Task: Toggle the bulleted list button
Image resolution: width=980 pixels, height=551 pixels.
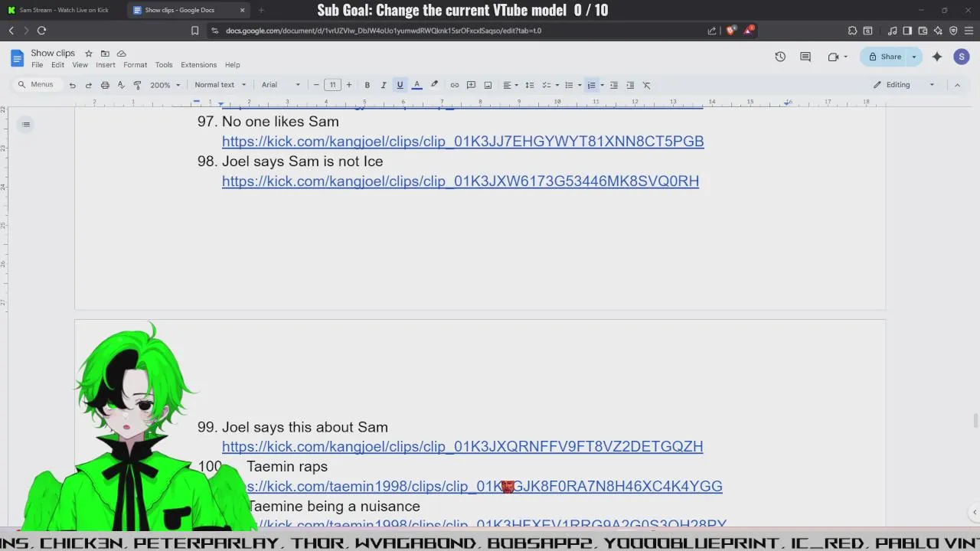Action: point(569,85)
